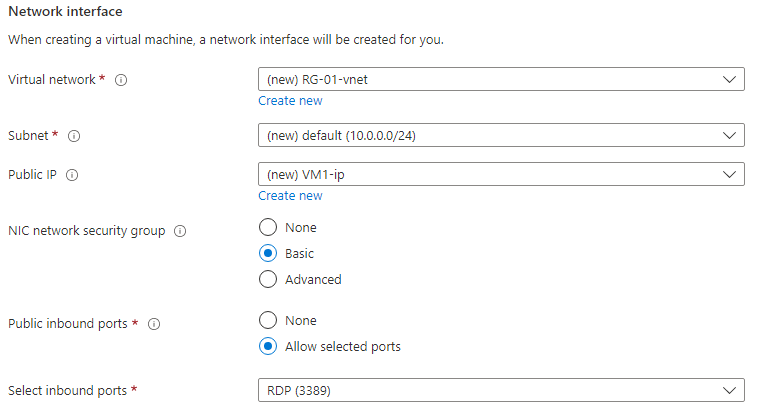The image size is (768, 415).
Task: Click the Public inbound ports info icon
Action: [155, 324]
